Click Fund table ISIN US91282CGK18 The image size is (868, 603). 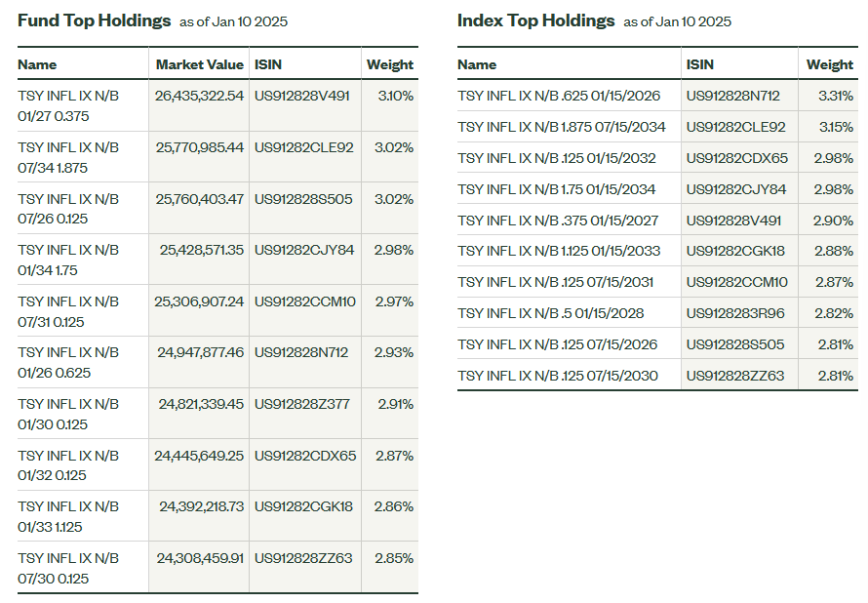pos(303,506)
